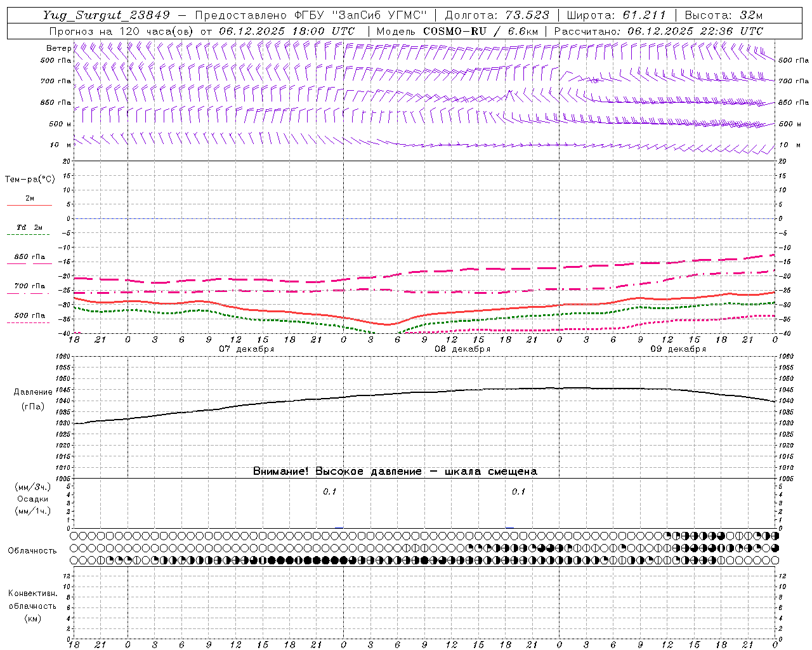Click the "Высота: 32м" header value
The image size is (812, 650).
(724, 15)
